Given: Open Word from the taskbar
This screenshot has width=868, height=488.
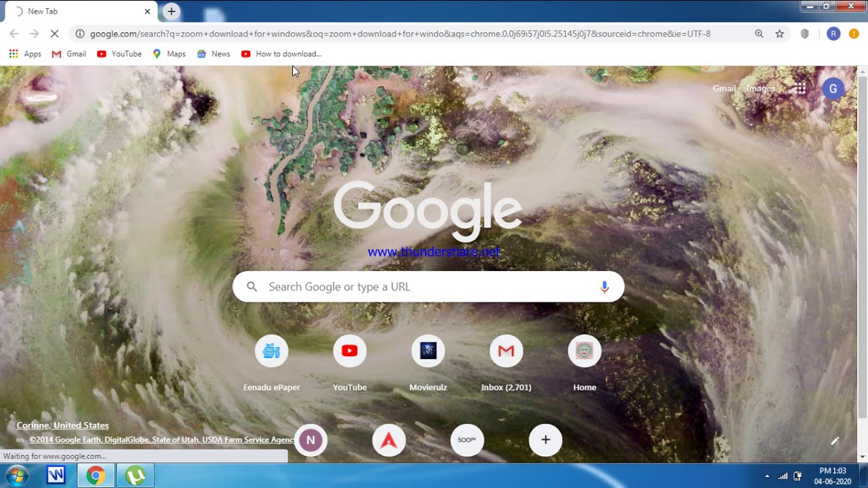Looking at the screenshot, I should (x=56, y=476).
